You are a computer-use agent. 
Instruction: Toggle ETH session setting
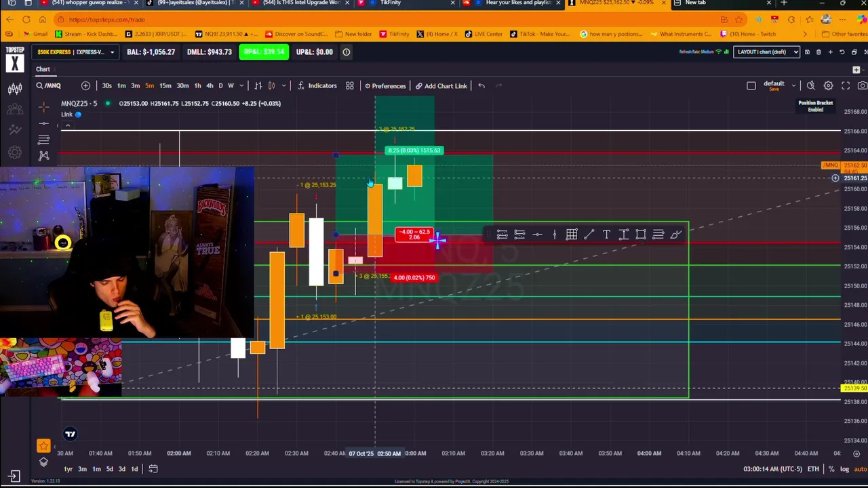[813, 469]
